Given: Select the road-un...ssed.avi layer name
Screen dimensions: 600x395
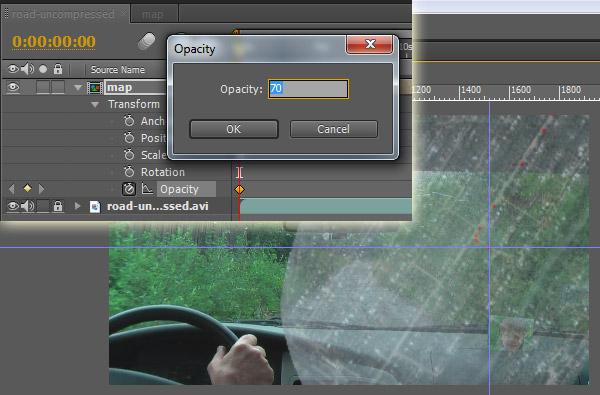Looking at the screenshot, I should 158,206.
